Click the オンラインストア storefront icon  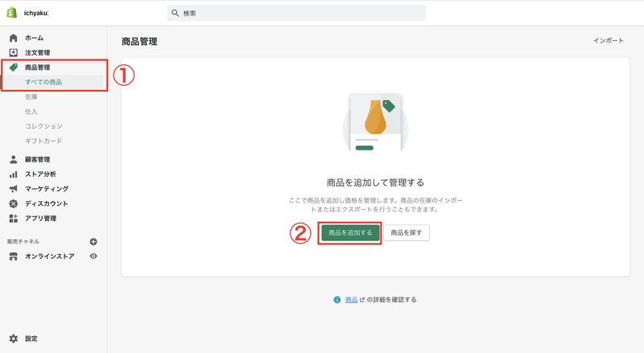click(14, 257)
